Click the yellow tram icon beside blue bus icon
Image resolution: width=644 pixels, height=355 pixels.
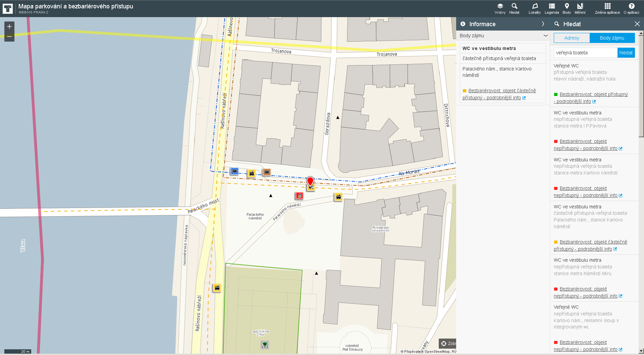click(252, 173)
